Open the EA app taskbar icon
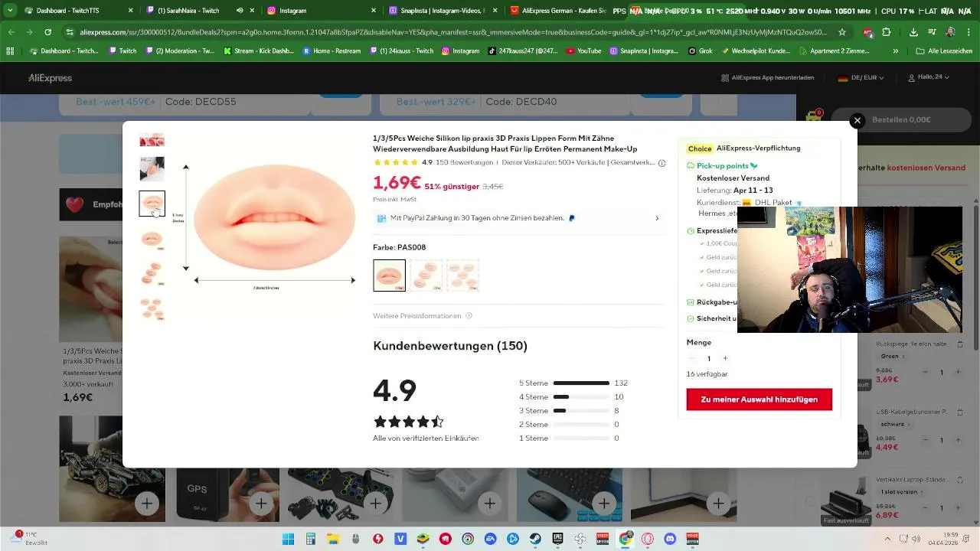Screen dimensions: 980x551 click(x=491, y=540)
